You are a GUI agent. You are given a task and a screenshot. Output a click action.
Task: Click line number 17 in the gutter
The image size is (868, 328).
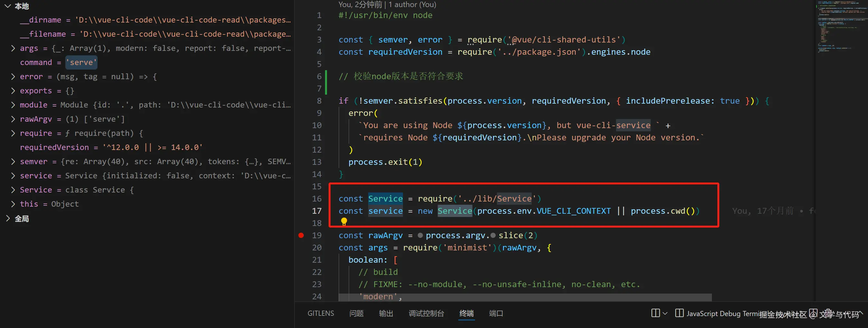coord(317,211)
